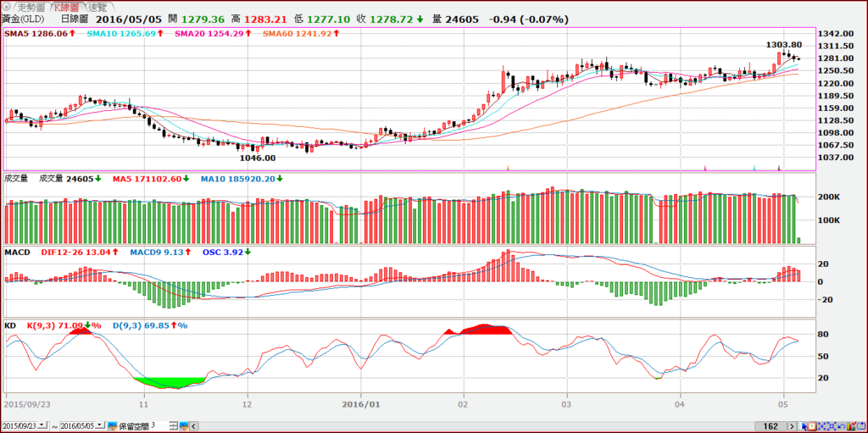Open the end date 2016/05/05 dropdown
The width and height of the screenshot is (868, 433).
(x=100, y=426)
